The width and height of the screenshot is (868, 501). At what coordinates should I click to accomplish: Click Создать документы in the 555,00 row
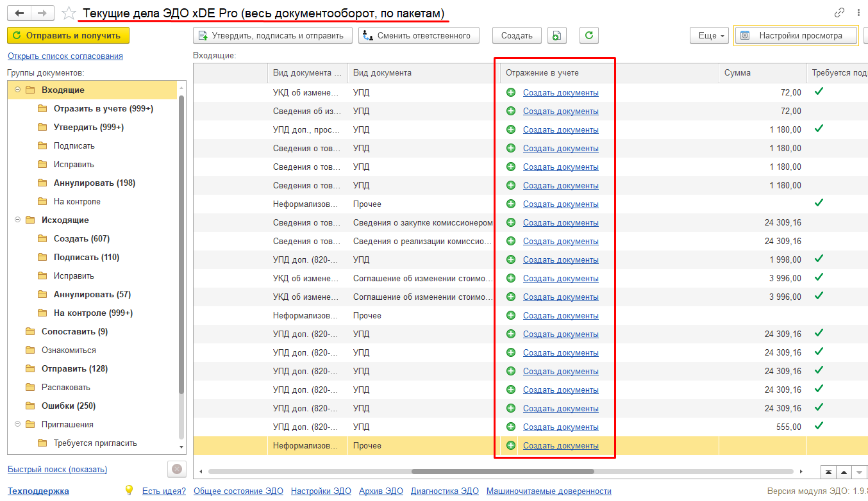click(560, 427)
